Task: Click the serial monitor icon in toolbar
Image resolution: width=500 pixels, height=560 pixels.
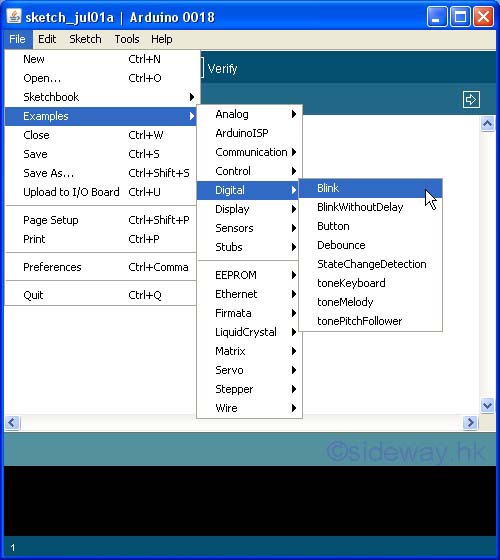Action: click(x=471, y=99)
